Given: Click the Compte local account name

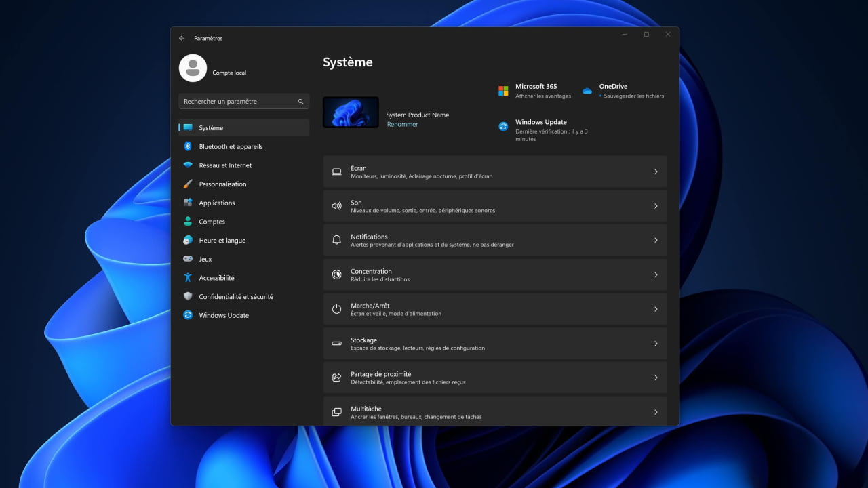Looking at the screenshot, I should click(229, 73).
